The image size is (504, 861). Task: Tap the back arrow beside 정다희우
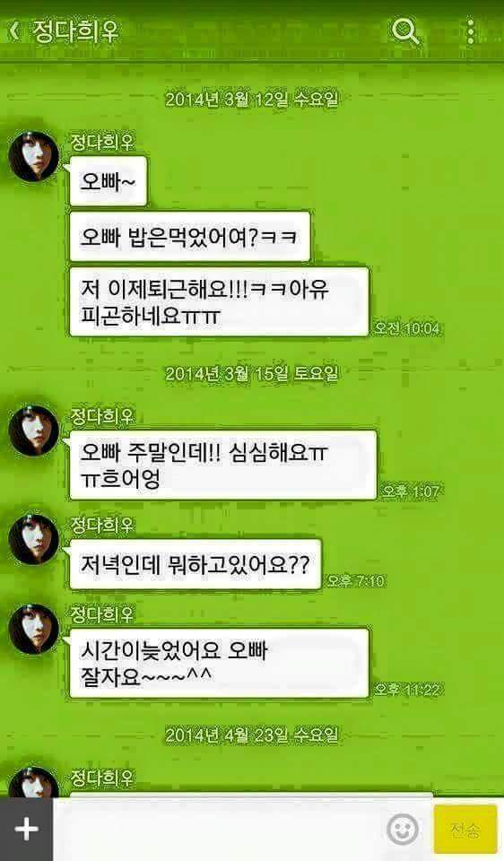click(15, 30)
